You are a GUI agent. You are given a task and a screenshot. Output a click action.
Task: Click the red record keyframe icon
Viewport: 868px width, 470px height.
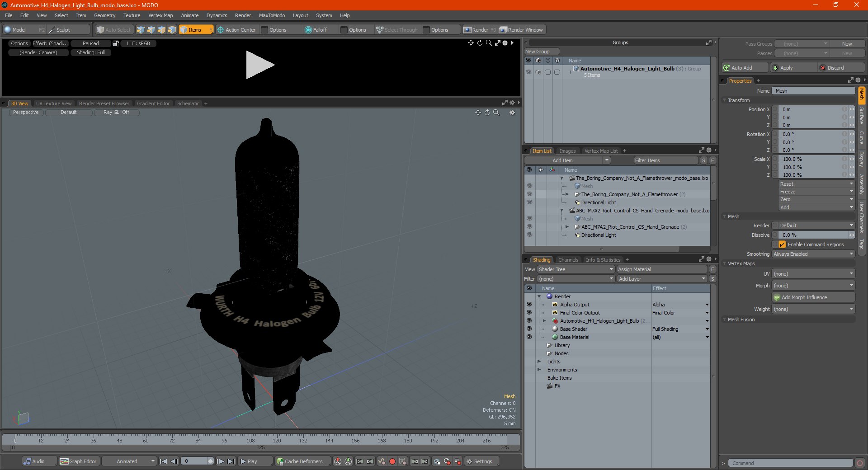coord(392,461)
